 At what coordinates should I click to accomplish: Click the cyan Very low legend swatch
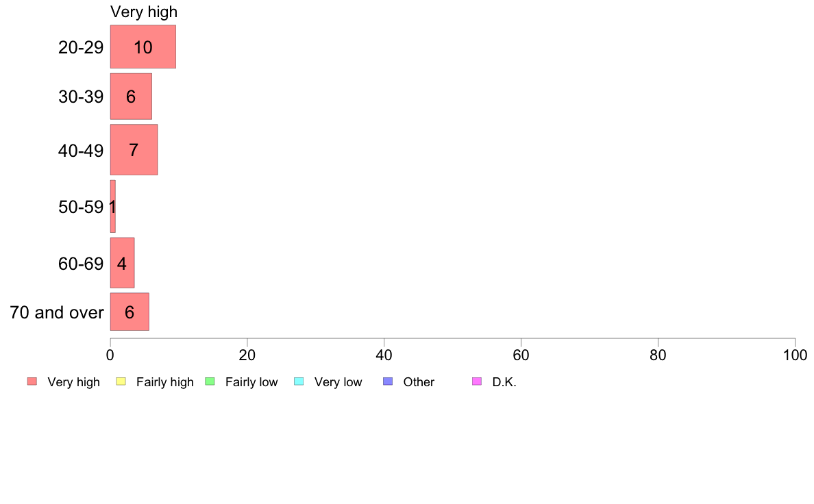299,381
